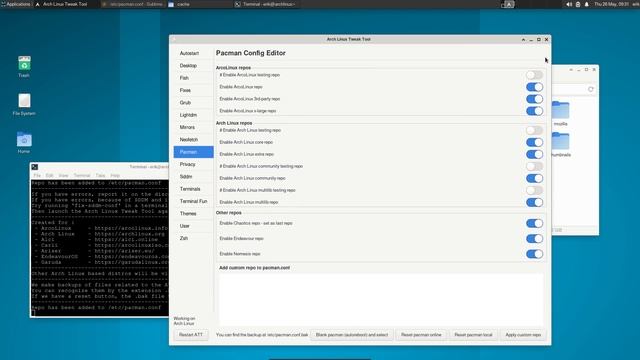Screen dimensions: 640x360
Task: Open the Terminal menu in the terminal window
Action: [82, 176]
